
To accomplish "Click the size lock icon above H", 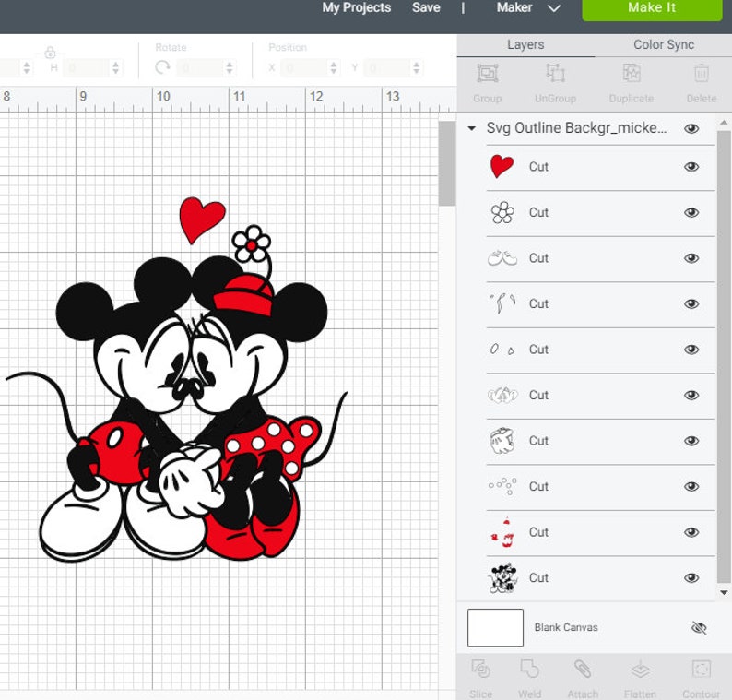I will (x=50, y=53).
